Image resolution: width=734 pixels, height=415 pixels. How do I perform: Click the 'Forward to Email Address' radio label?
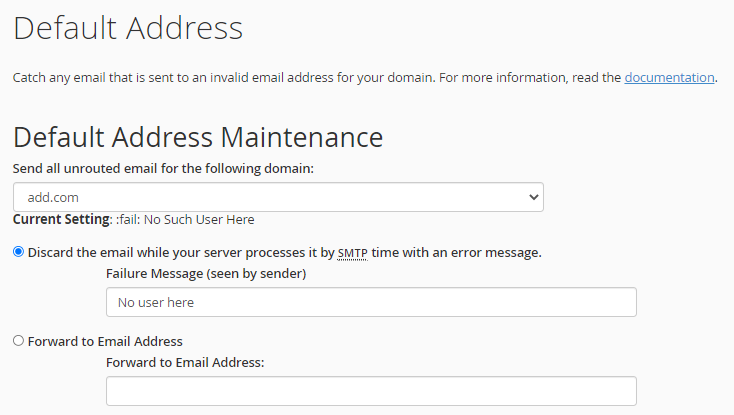pos(105,341)
